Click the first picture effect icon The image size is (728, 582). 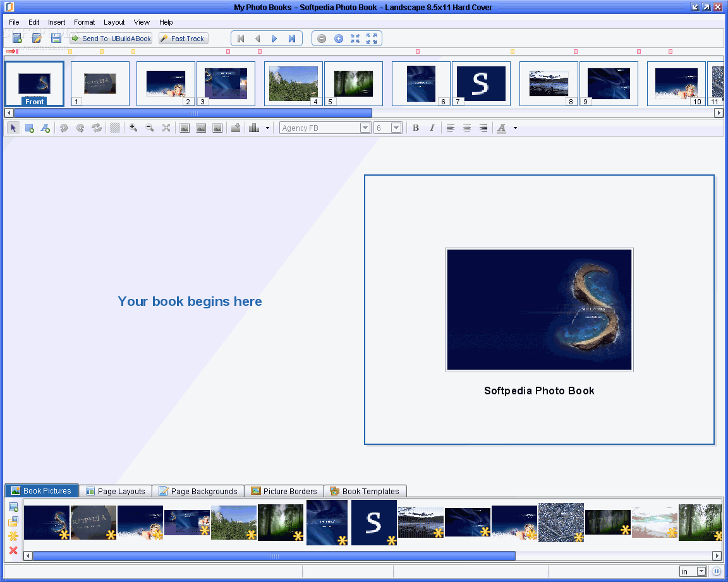click(185, 128)
